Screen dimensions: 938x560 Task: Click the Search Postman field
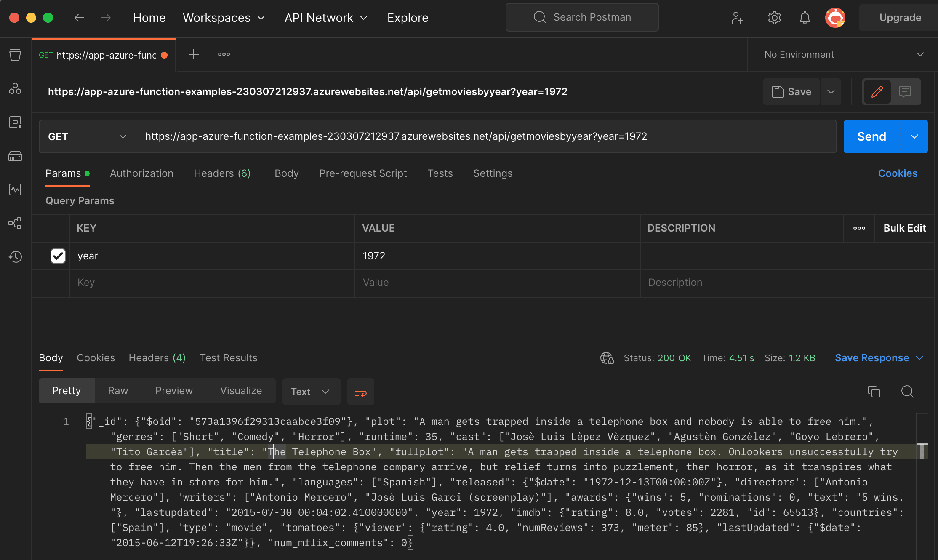coord(582,17)
